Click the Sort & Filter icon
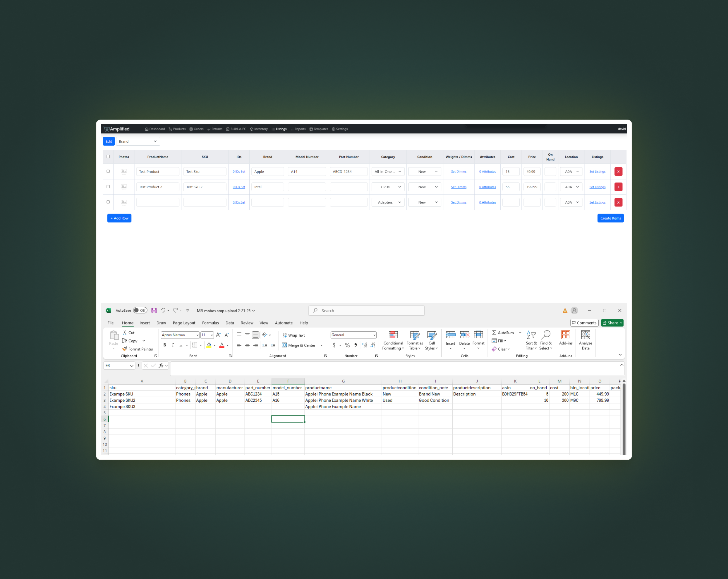The image size is (728, 579). pos(531,340)
